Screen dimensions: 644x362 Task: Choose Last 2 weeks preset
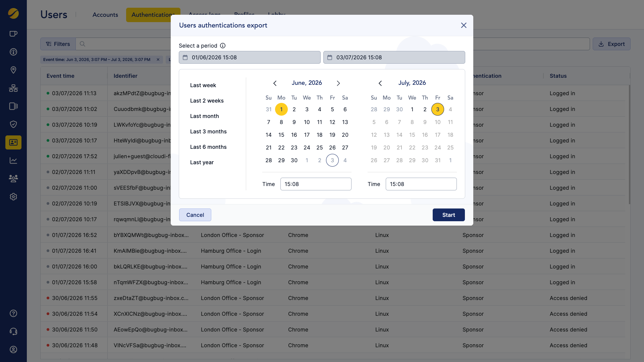[x=207, y=101]
